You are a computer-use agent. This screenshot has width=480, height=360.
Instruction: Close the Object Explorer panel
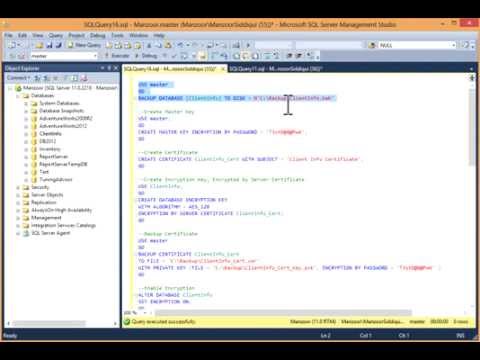pos(116,68)
